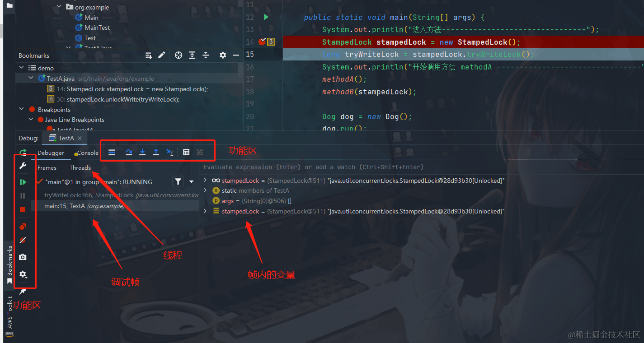Image resolution: width=644 pixels, height=343 pixels.
Task: Open the Bookmarks side tool window tab
Action: tap(9, 265)
